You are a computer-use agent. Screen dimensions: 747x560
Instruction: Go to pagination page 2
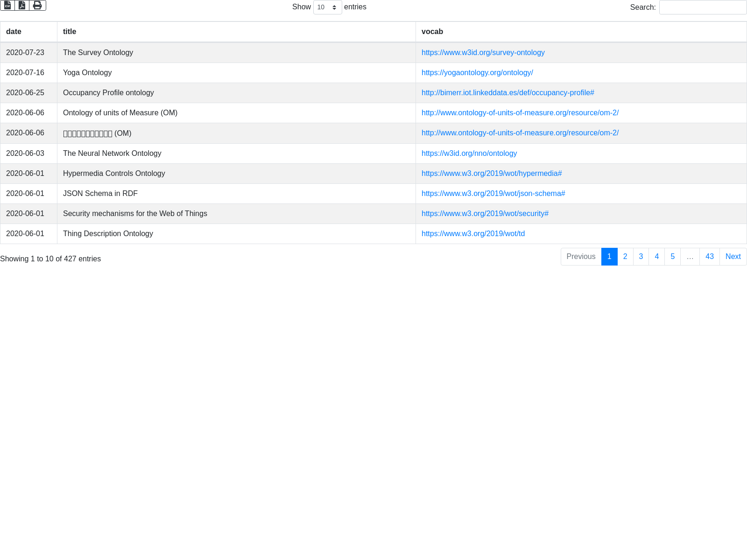coord(625,257)
